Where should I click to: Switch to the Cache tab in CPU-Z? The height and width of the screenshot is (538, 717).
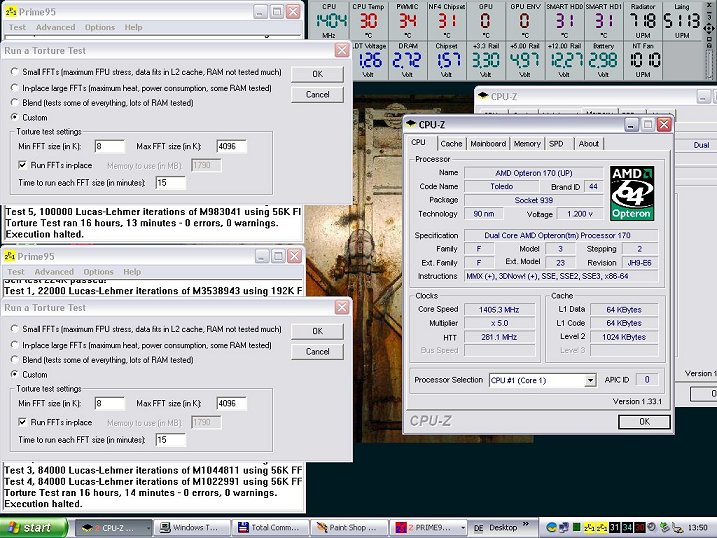point(451,144)
